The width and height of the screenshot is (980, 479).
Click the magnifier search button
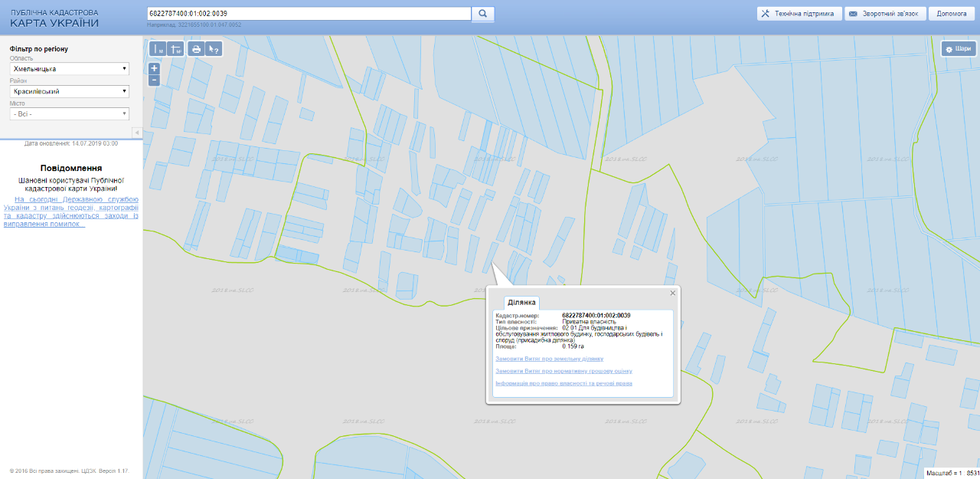[483, 14]
